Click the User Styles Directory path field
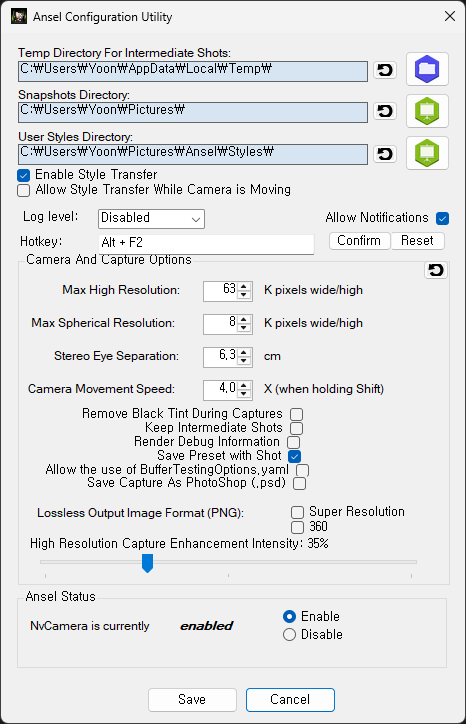The image size is (466, 724). coord(193,155)
